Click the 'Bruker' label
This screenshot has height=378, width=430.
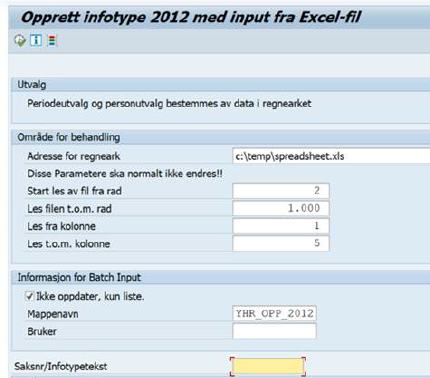click(42, 331)
